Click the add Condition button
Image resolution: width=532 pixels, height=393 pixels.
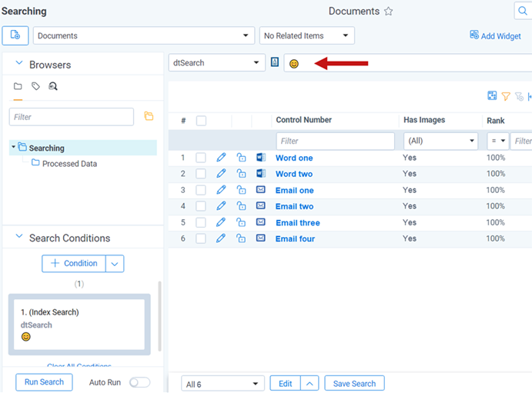click(74, 264)
